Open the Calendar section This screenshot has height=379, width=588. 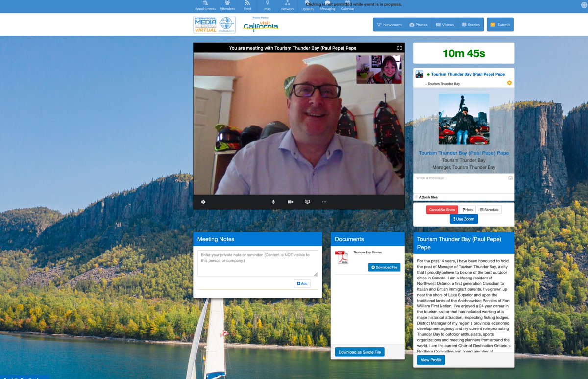(347, 6)
